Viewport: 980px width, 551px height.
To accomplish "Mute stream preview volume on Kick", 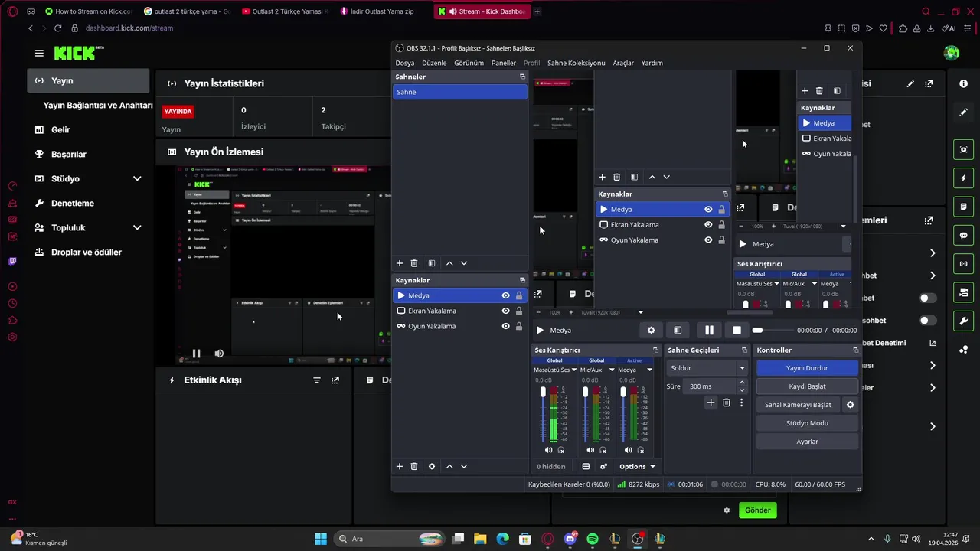I will 219,354.
